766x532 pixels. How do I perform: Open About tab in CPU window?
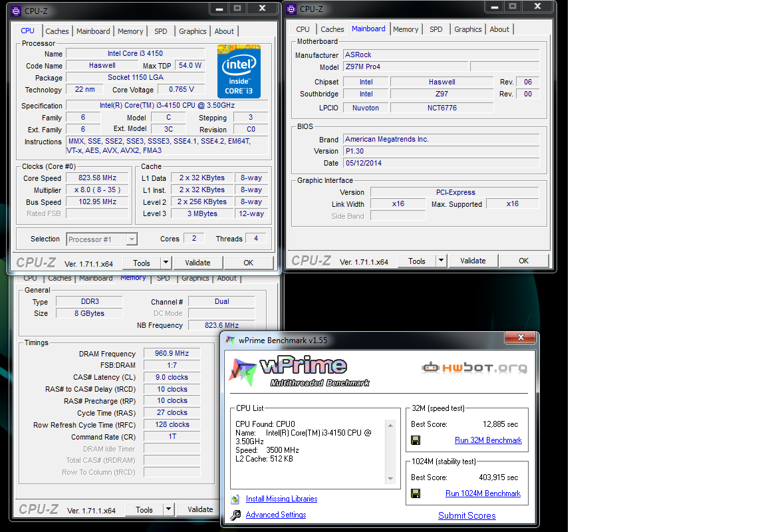(224, 31)
